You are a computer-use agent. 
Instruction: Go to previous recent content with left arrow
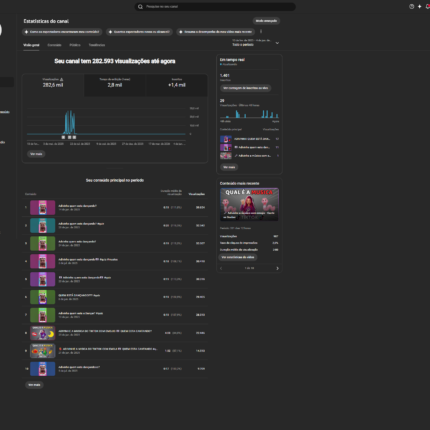pos(221,268)
